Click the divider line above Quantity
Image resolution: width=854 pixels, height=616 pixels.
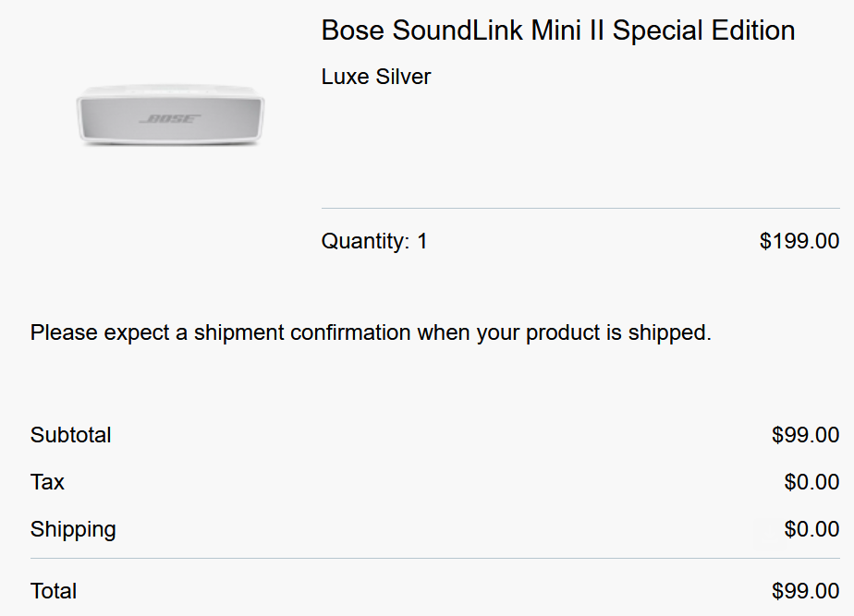pyautogui.click(x=580, y=208)
